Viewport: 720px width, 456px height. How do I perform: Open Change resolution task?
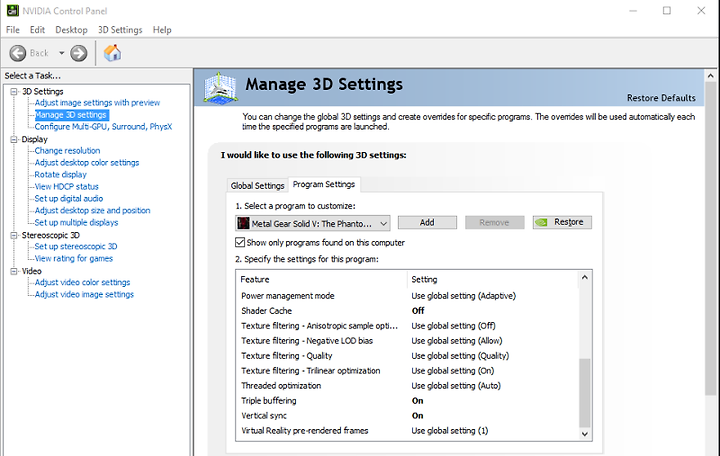click(68, 151)
